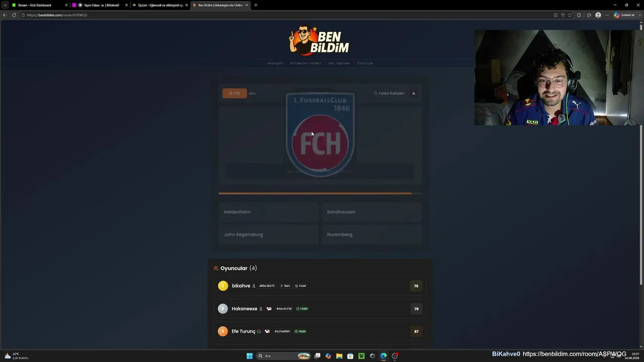Click the taskbar clock
The width and height of the screenshot is (644, 362).
[x=632, y=356]
